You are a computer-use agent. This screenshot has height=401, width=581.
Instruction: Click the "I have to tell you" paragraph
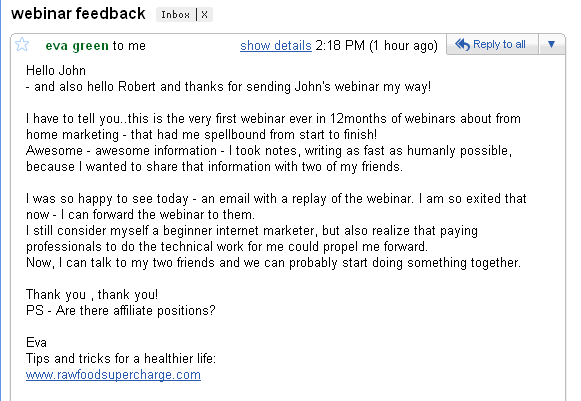pos(273,126)
